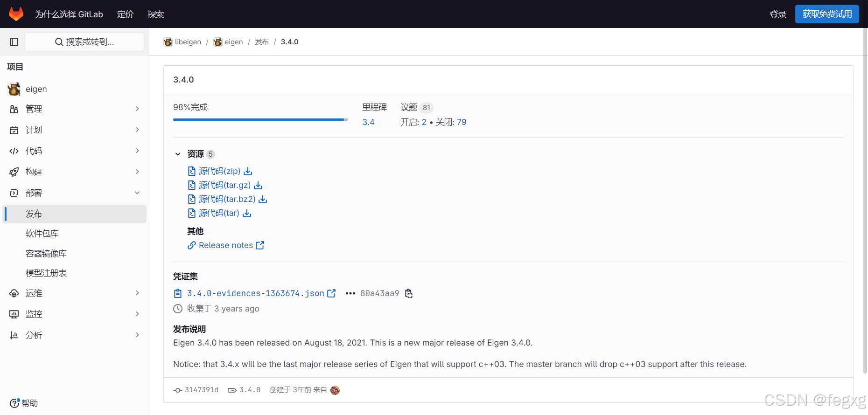Select 发布 in the sidebar
Image resolution: width=868 pixels, height=415 pixels.
[x=75, y=214]
